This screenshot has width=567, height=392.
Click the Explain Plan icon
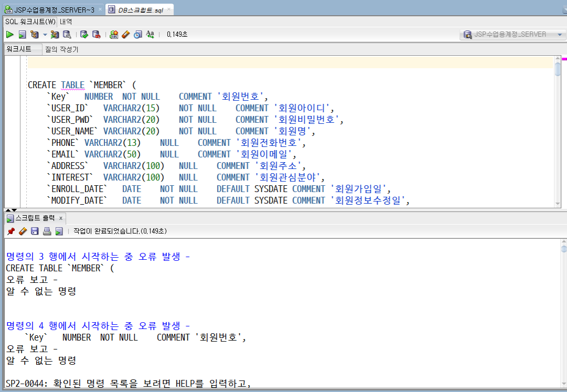[x=35, y=34]
